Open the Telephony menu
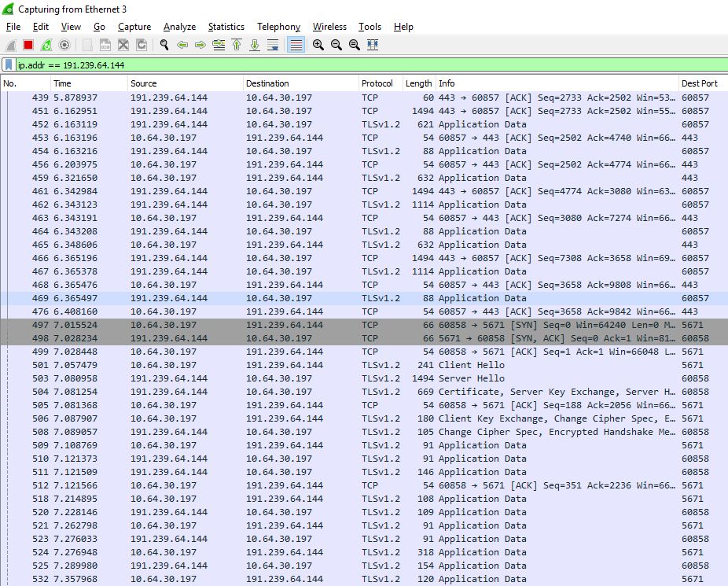Screen dimensions: 728x586 click(x=278, y=27)
